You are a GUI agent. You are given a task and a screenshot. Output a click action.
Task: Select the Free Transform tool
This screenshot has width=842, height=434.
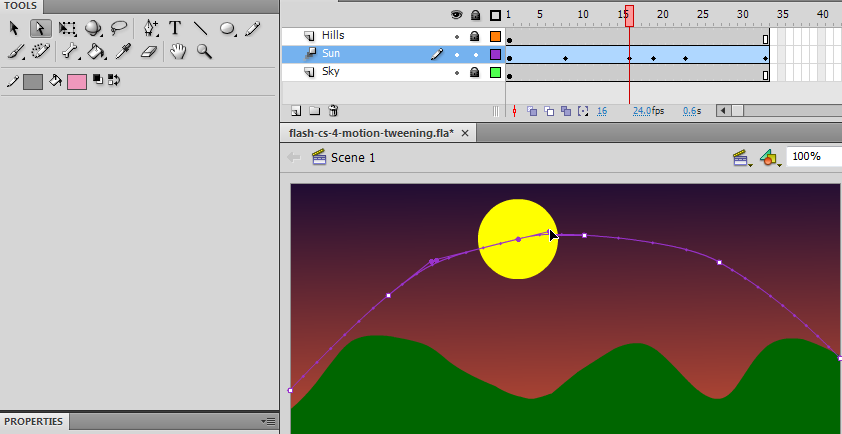point(68,28)
